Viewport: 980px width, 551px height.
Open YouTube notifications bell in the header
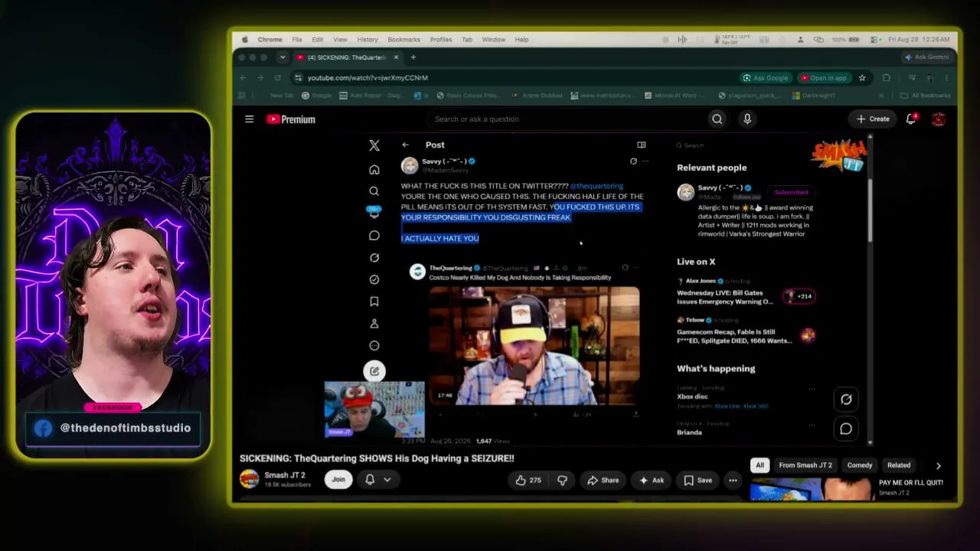[911, 119]
